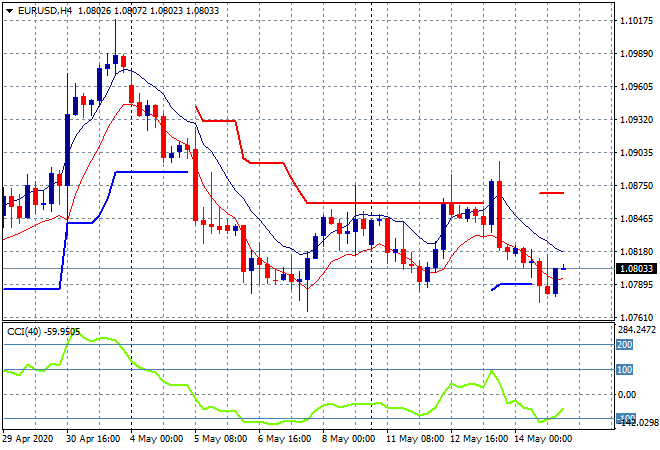The image size is (660, 450).
Task: Click the 1.07895 price scale label
Action: (637, 285)
